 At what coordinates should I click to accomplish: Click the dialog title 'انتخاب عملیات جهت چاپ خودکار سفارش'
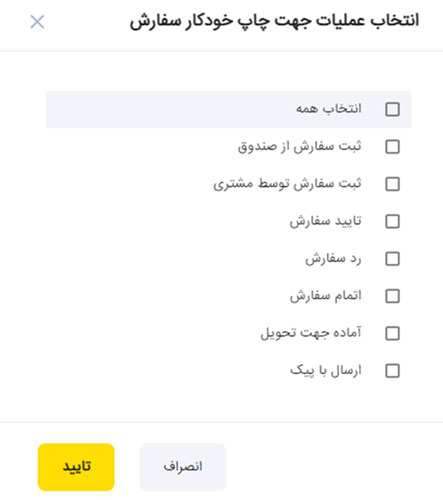[274, 21]
